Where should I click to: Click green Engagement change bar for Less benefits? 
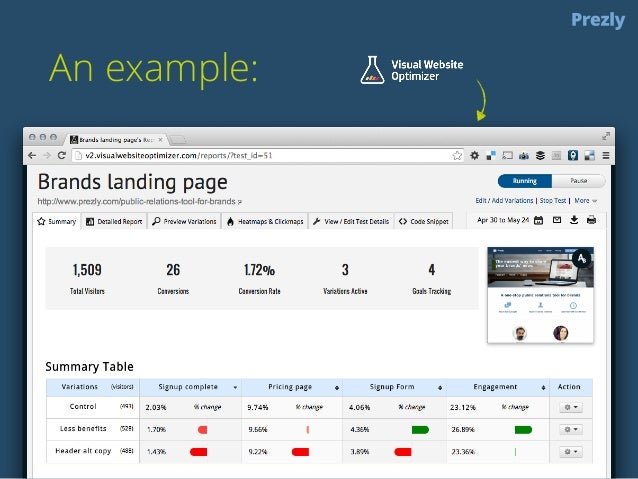523,430
